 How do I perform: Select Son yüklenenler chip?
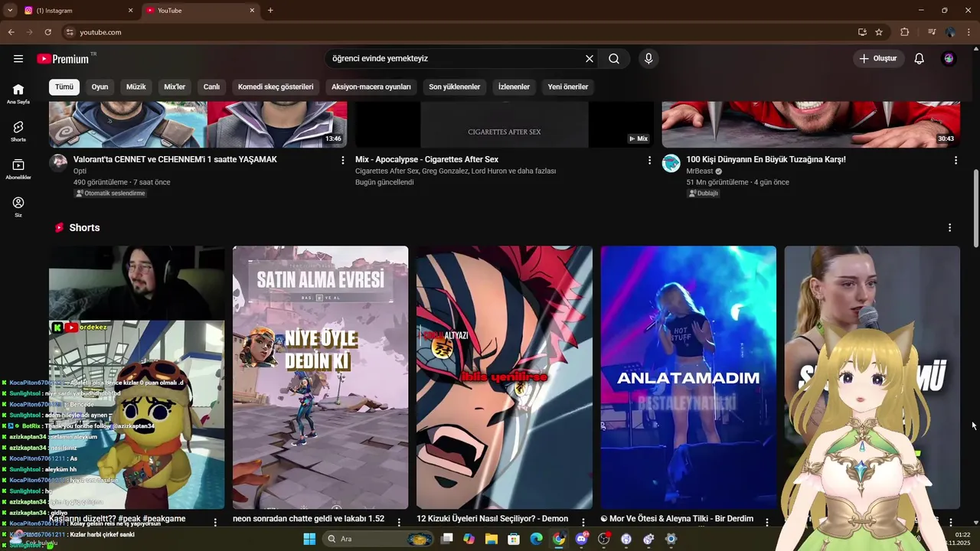pyautogui.click(x=455, y=86)
